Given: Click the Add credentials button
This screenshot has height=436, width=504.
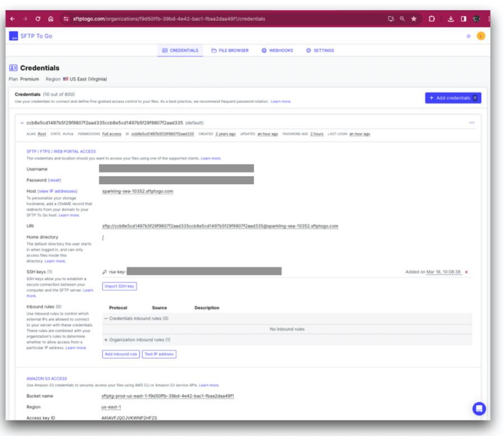Looking at the screenshot, I should (452, 97).
